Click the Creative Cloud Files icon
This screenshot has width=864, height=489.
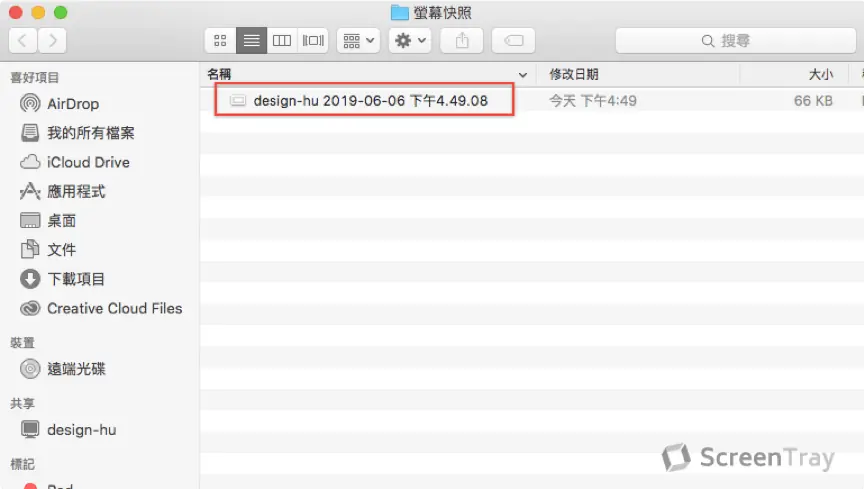click(30, 308)
